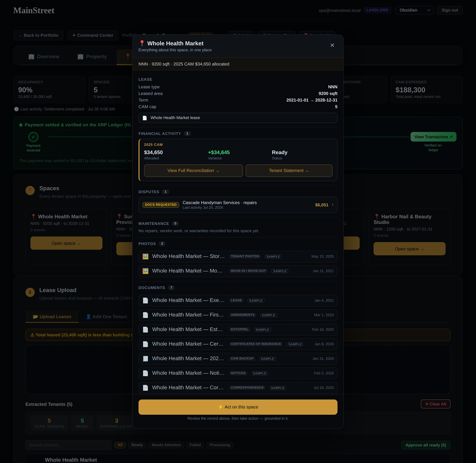Viewport: 476px width, 463px height.
Task: Open the photo dated Jan 11, 2021
Action: [x=238, y=271]
